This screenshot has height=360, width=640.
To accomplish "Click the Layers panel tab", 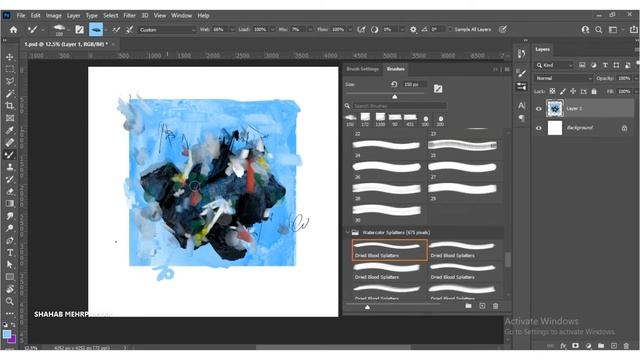I will coord(542,49).
